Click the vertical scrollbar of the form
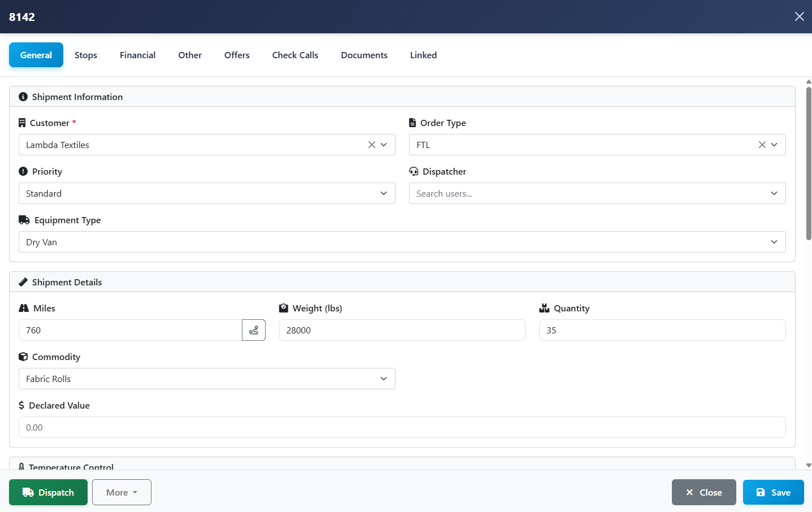812x512 pixels. point(809,164)
